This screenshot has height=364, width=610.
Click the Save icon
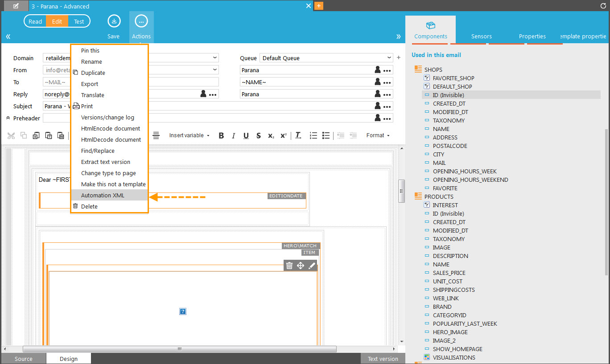pos(114,21)
